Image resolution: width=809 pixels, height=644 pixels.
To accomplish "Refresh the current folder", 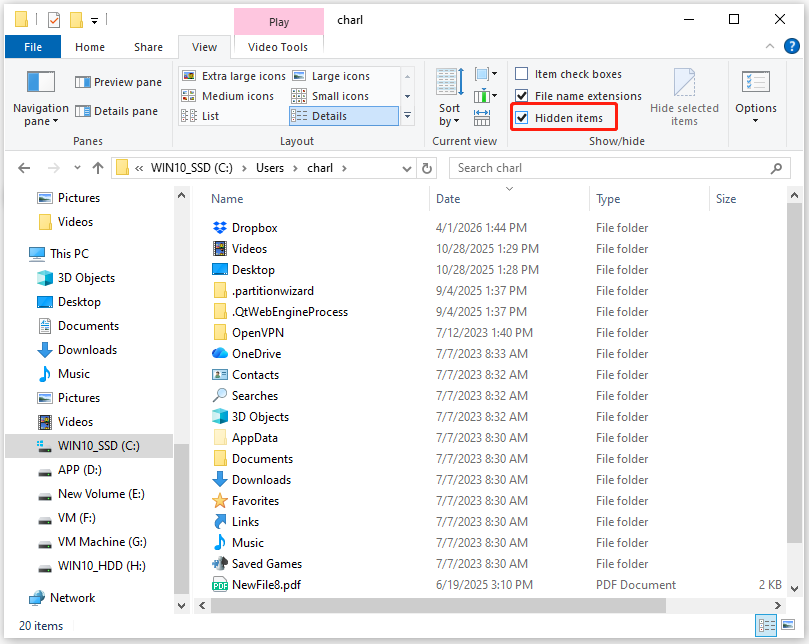I will tap(427, 168).
